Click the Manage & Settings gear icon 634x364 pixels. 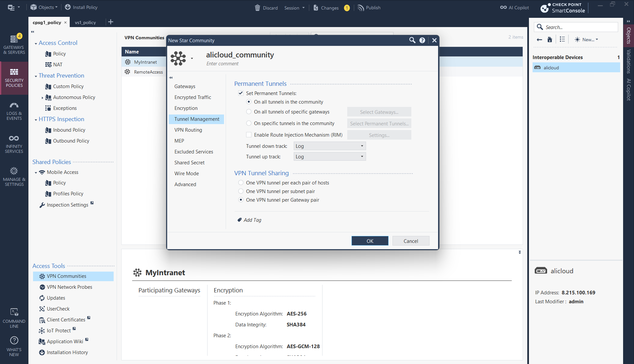[x=14, y=171]
